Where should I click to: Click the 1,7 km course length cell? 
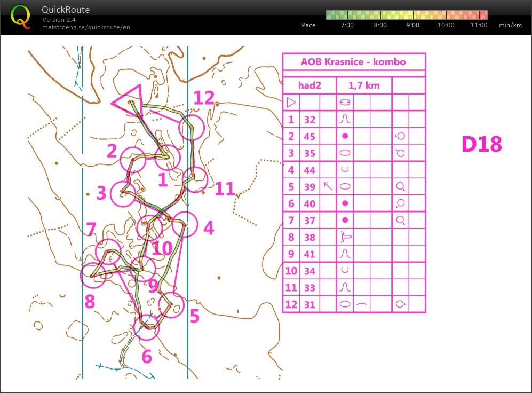(364, 85)
